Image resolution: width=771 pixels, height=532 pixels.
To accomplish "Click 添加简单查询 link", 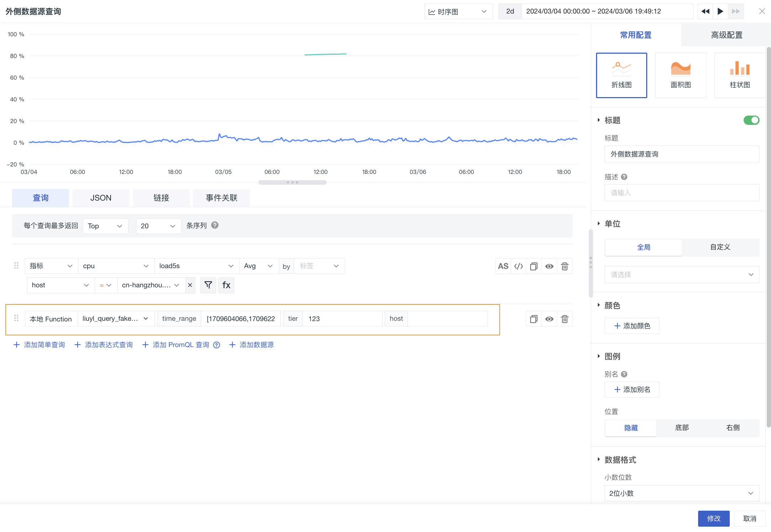I will (39, 345).
